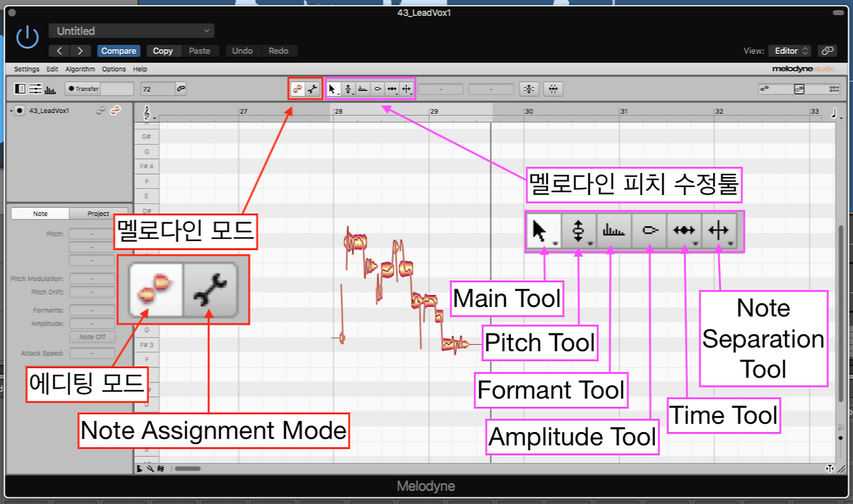Click the Formants value field
This screenshot has height=504, width=853.
point(92,310)
